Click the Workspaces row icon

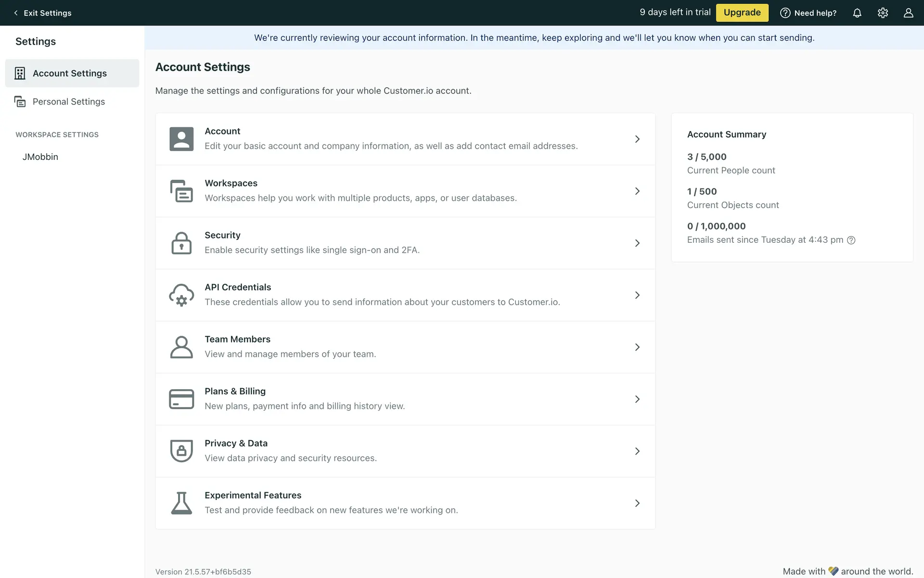(181, 191)
